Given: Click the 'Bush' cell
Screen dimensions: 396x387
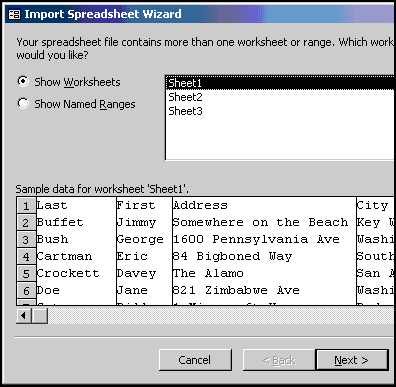Looking at the screenshot, I should [x=76, y=239].
